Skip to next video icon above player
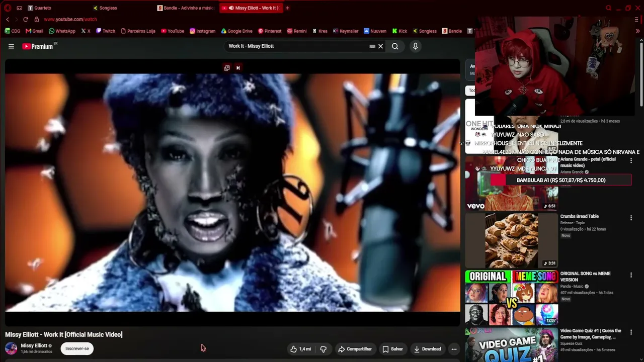Screen dimensions: 644x362 pyautogui.click(x=238, y=68)
